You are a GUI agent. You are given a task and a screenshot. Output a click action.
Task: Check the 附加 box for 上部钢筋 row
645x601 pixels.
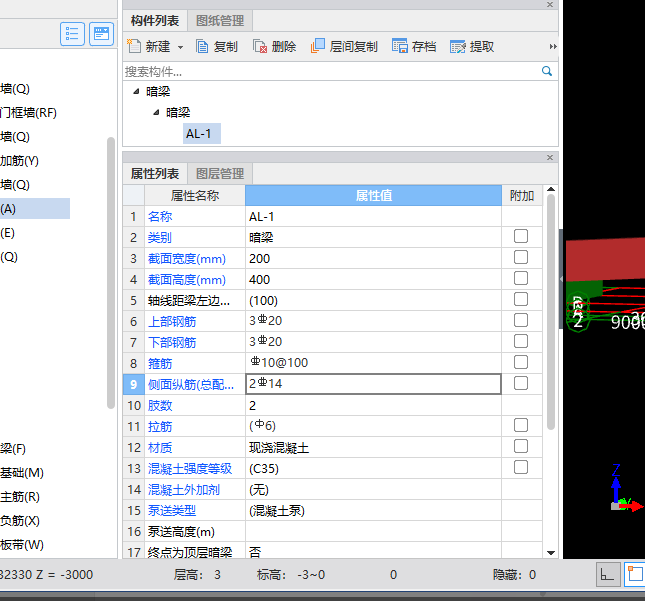coord(521,320)
